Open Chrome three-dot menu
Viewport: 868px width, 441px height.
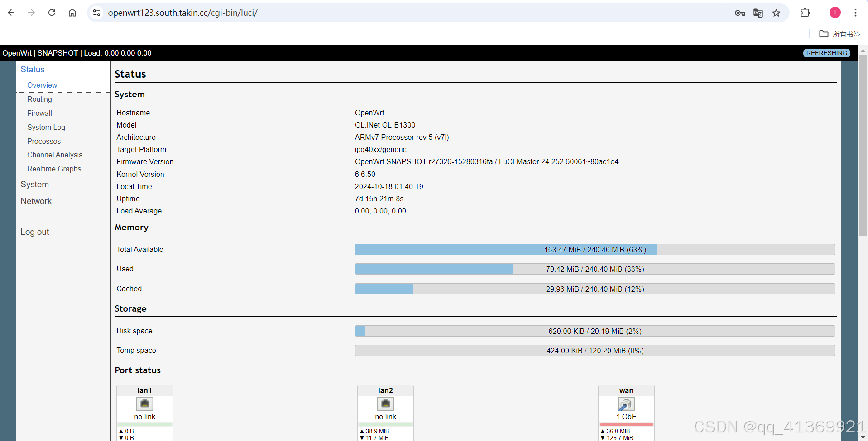[x=855, y=13]
